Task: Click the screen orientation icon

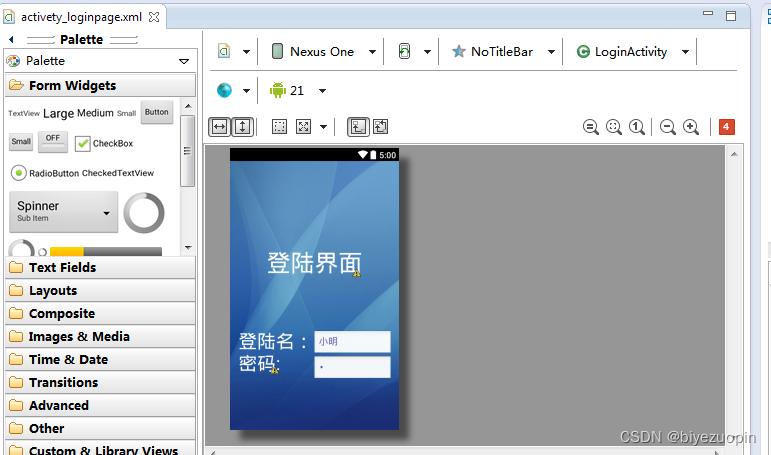Action: point(404,51)
